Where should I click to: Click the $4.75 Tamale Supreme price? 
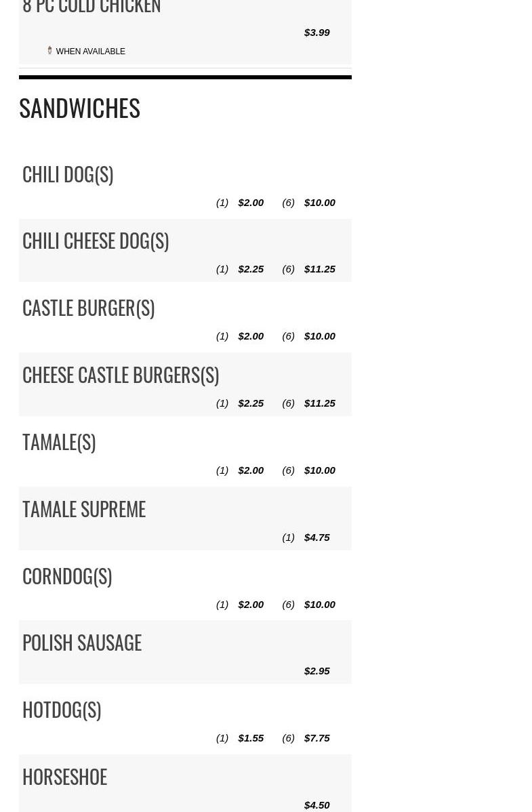[316, 537]
